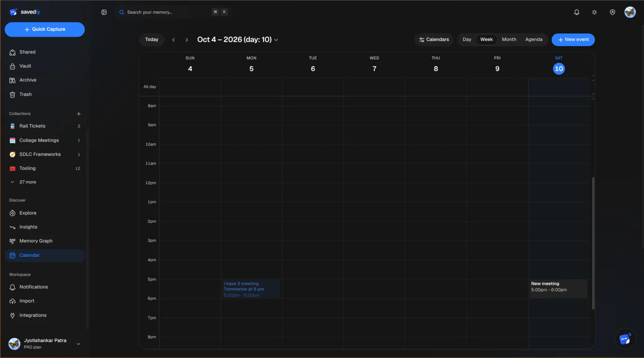Toggle the sidebar collapse icon
Viewport: 644px width, 358px height.
point(104,12)
